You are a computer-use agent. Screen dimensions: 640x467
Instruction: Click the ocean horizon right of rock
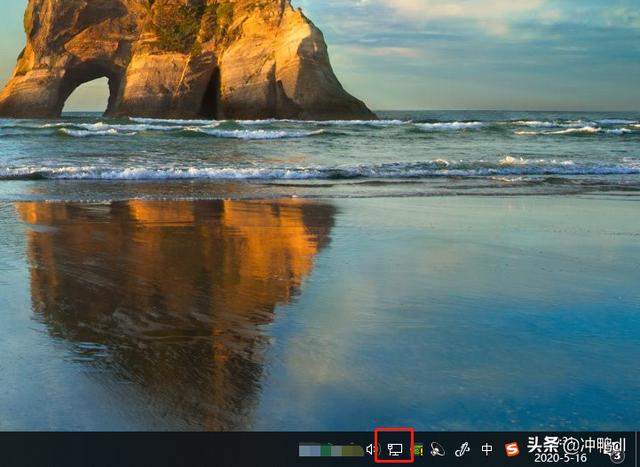pos(500,111)
